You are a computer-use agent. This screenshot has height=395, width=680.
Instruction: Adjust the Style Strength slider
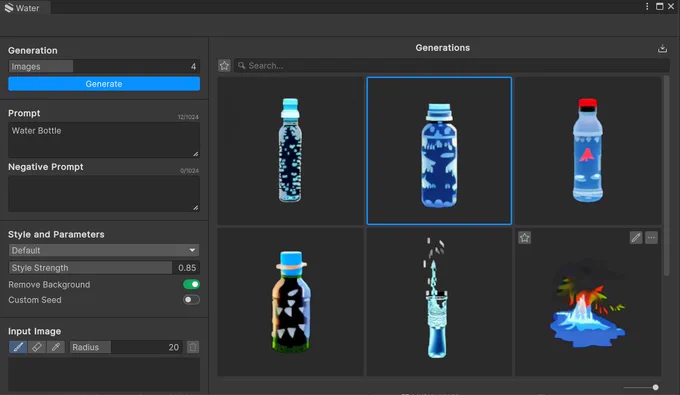[104, 268]
